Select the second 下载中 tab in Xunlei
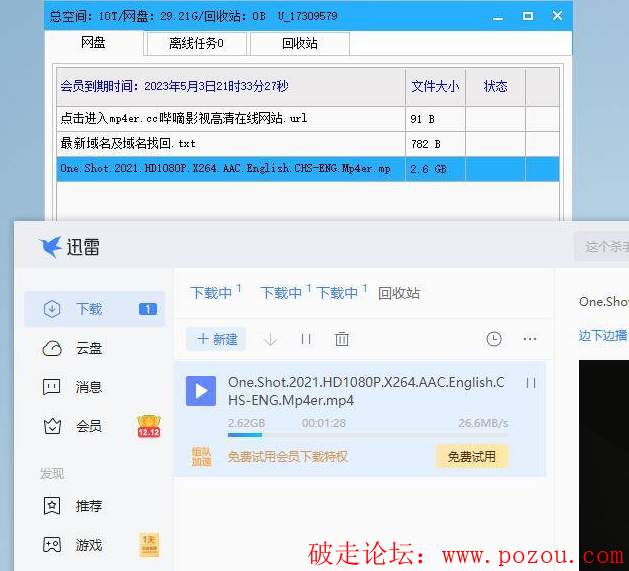The height and width of the screenshot is (571, 629). pos(285,293)
